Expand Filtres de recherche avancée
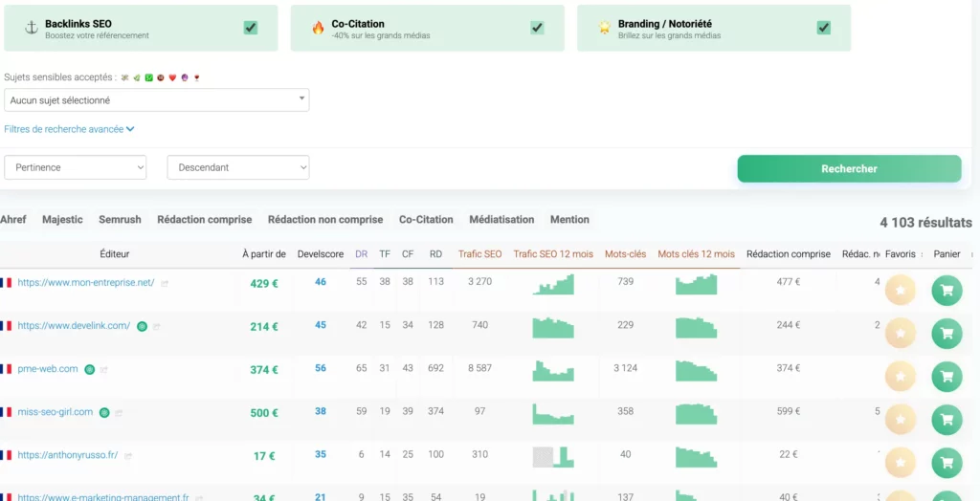 click(x=69, y=129)
